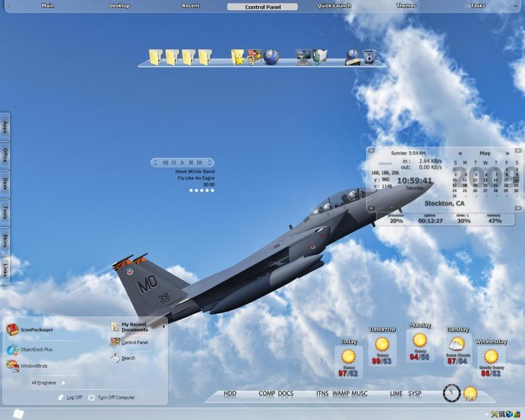Click the right up-down arrows on player
The width and height of the screenshot is (525, 420).
(210, 163)
